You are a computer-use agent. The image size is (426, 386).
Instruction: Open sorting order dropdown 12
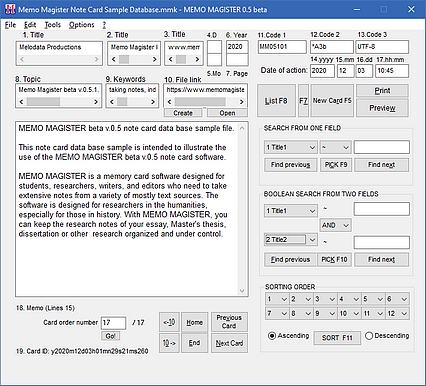(397, 313)
